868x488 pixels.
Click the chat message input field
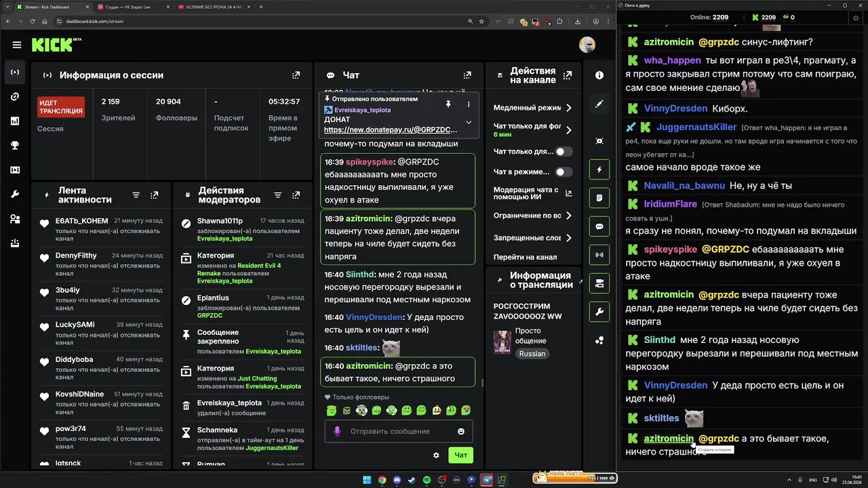coord(399,431)
